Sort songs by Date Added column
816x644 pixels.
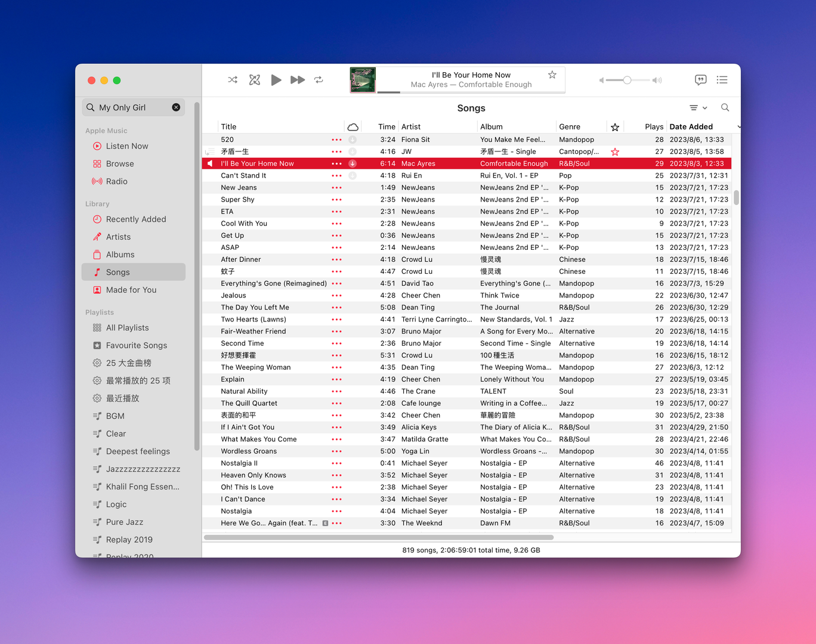tap(691, 127)
